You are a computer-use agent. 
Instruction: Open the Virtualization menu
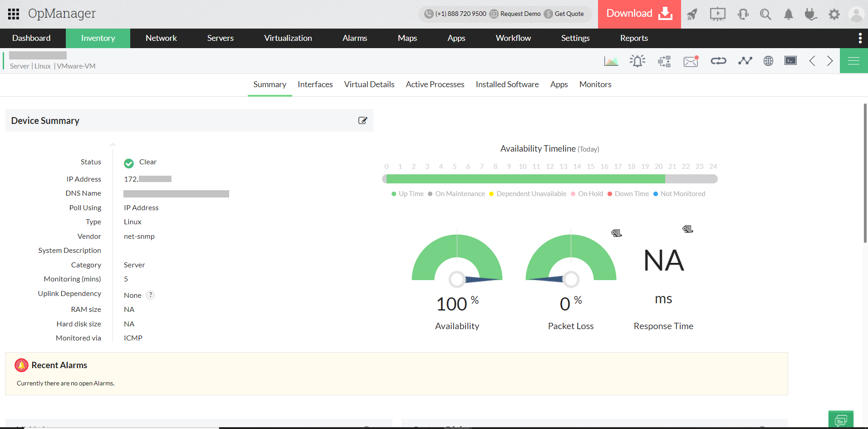click(288, 38)
